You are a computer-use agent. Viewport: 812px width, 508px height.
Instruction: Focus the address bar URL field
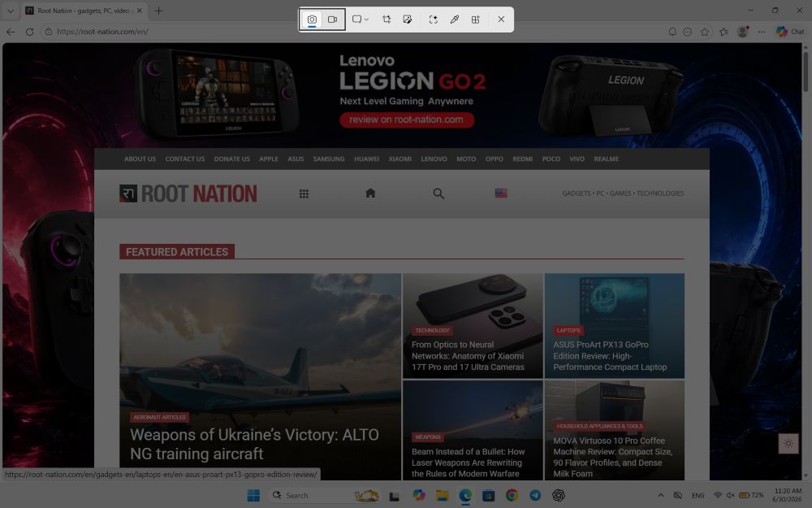(x=352, y=32)
